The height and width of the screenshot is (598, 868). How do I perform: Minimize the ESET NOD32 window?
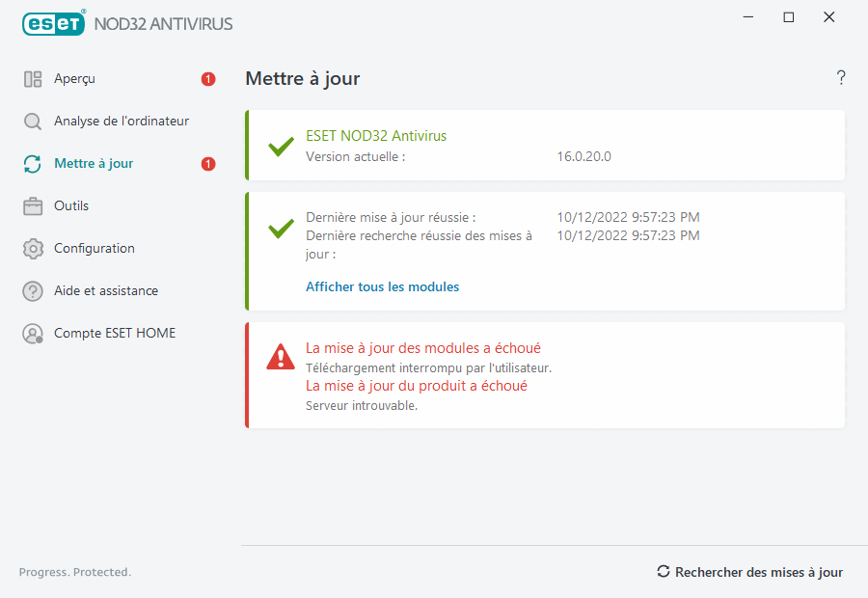click(x=748, y=16)
